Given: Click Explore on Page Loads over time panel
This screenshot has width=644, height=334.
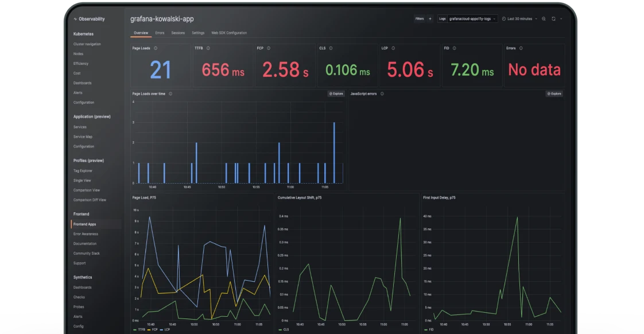Looking at the screenshot, I should pyautogui.click(x=336, y=94).
